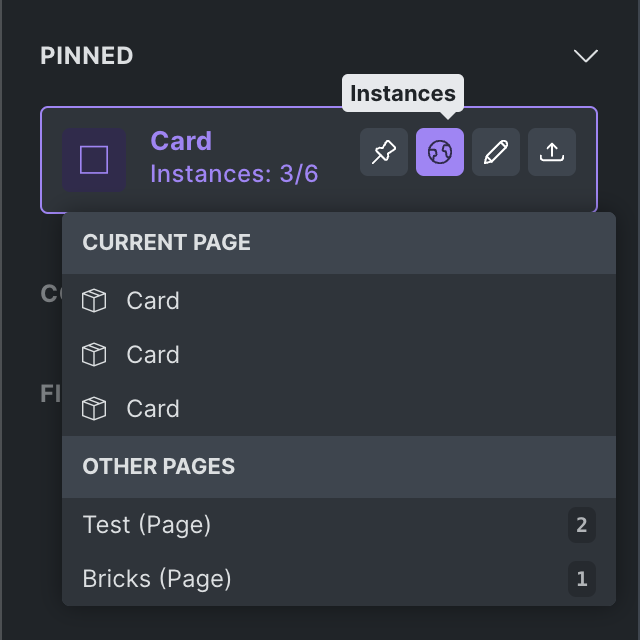The image size is (640, 640).
Task: Select the third Card under Current Page
Action: pyautogui.click(x=153, y=409)
